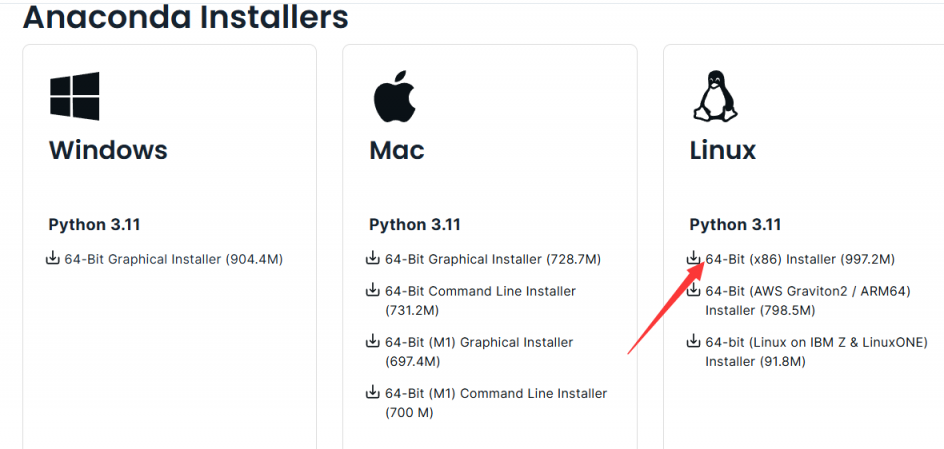Click download icon beside Linux 64-Bit (x86) Installer
944x449 pixels.
tap(693, 259)
